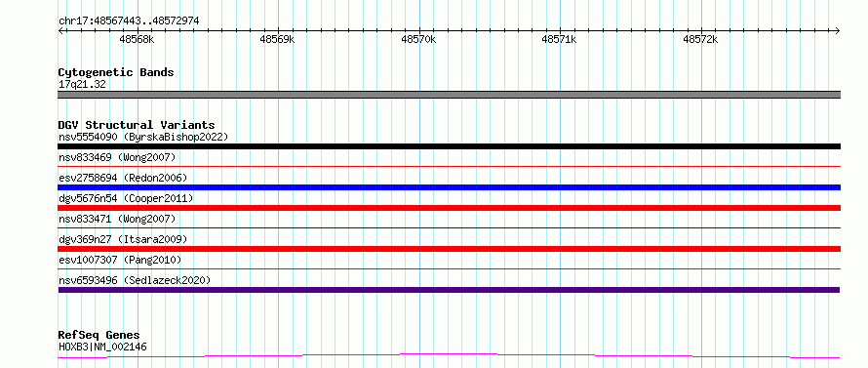868x368 pixels.
Task: Open nsv5554090 (ByrskaBishop2022) variant label
Action: pos(143,137)
